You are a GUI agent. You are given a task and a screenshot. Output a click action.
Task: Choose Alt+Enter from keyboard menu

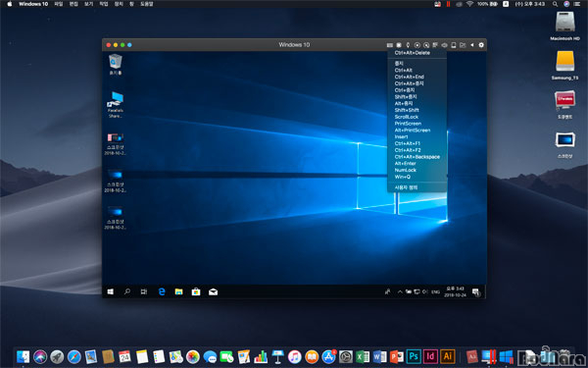click(405, 163)
